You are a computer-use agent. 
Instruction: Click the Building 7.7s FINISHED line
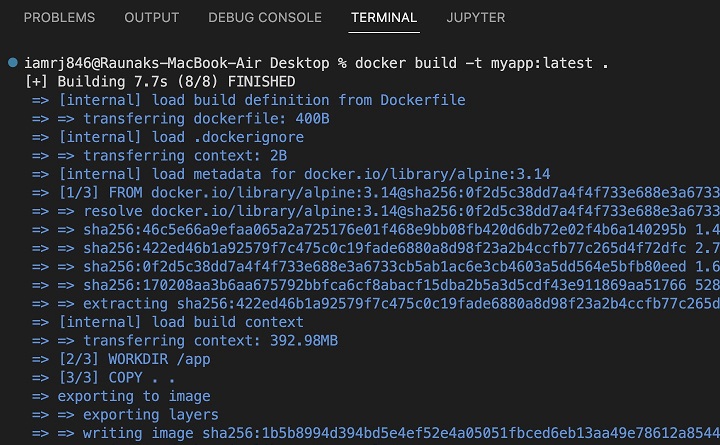click(x=160, y=82)
